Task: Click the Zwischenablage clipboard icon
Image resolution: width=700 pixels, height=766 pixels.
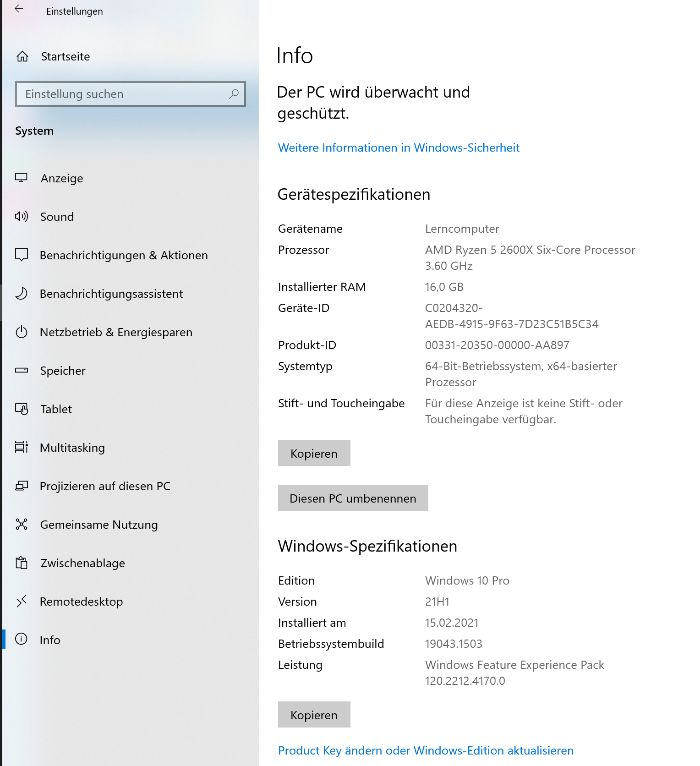Action: pyautogui.click(x=22, y=563)
